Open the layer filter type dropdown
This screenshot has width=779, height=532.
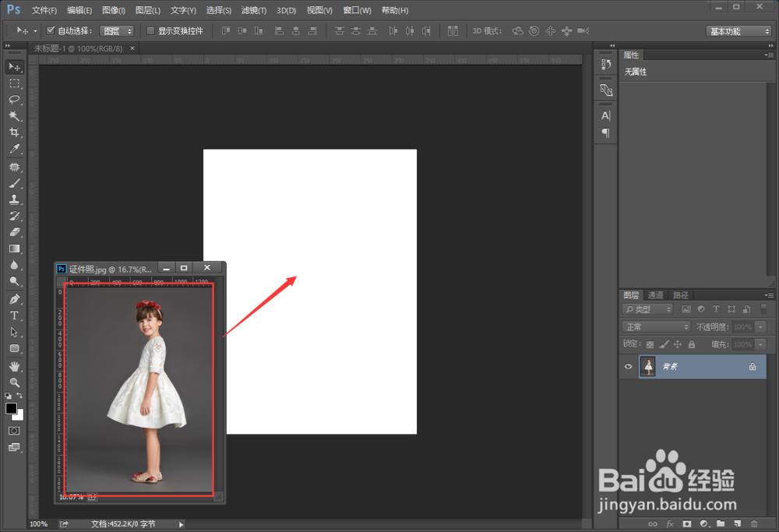point(647,309)
